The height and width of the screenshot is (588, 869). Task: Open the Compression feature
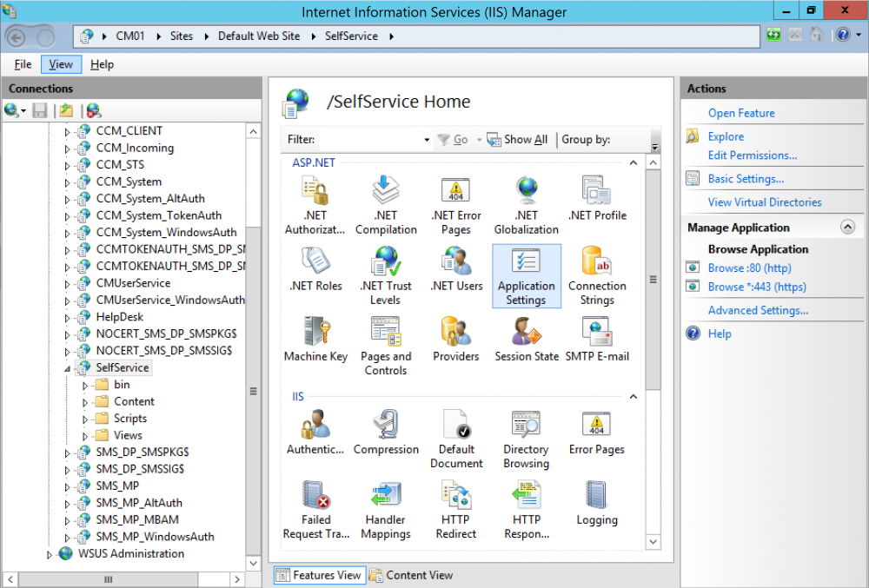click(386, 433)
